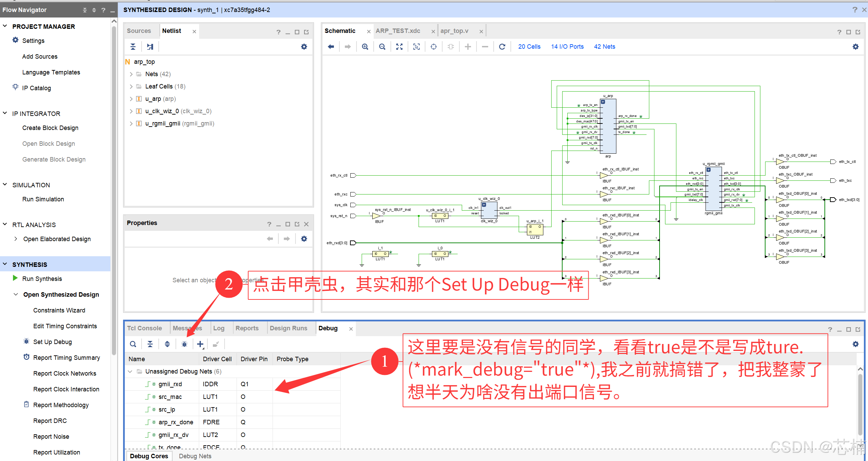Open Schematic settings via the gear icon

point(856,46)
